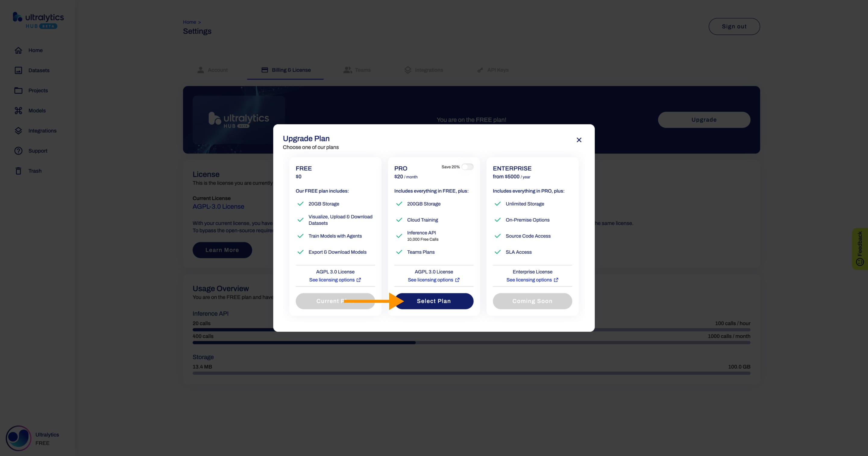
Task: Click the Home sidebar icon
Action: coord(18,50)
